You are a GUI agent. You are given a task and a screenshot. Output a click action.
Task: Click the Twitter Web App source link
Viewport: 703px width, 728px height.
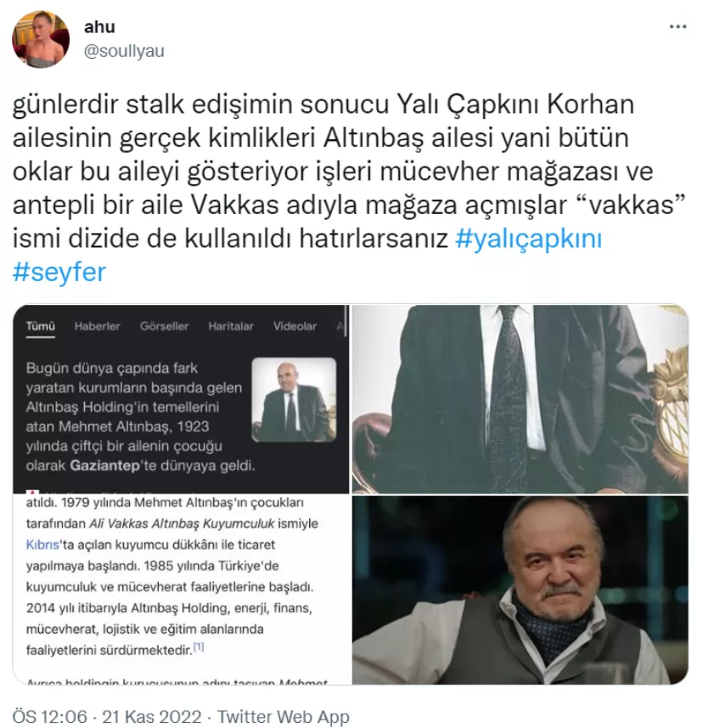point(283,716)
